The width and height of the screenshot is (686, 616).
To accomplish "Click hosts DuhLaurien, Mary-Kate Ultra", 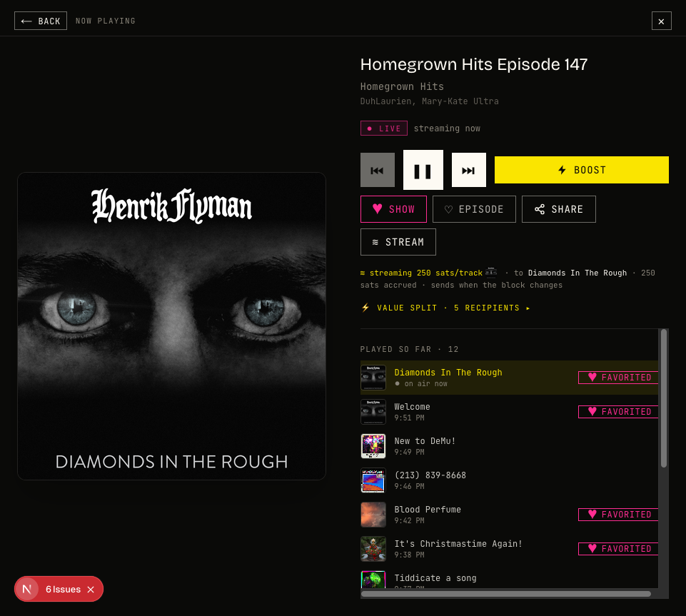I will (429, 101).
